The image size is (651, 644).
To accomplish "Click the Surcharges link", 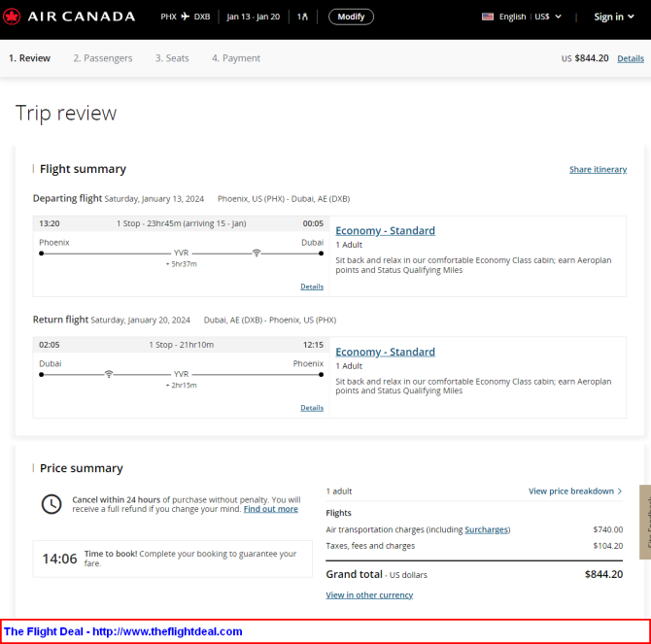I will [487, 530].
